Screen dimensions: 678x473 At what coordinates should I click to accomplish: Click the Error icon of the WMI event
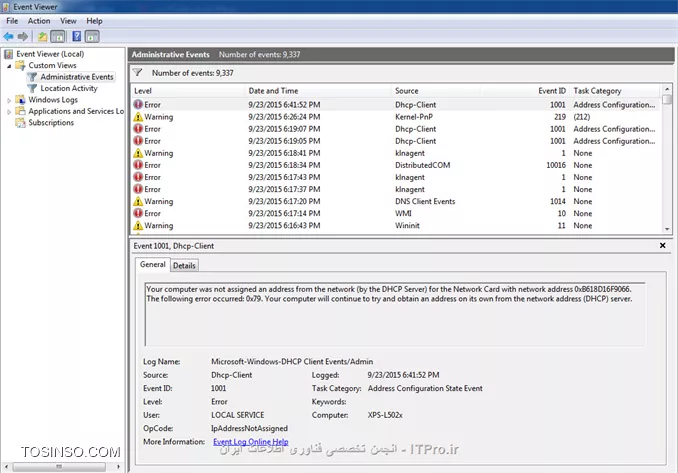coord(138,213)
